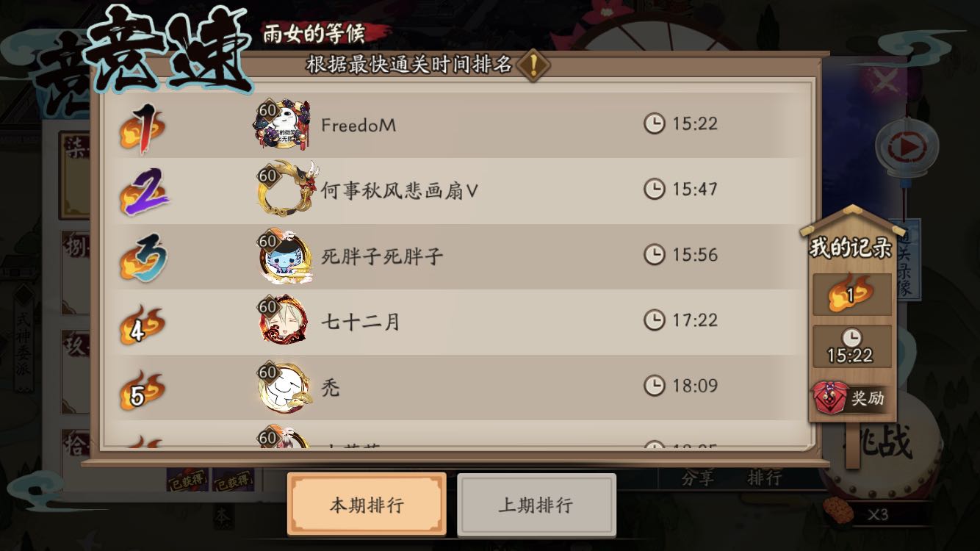Open FreedoM's player avatar

click(x=285, y=125)
